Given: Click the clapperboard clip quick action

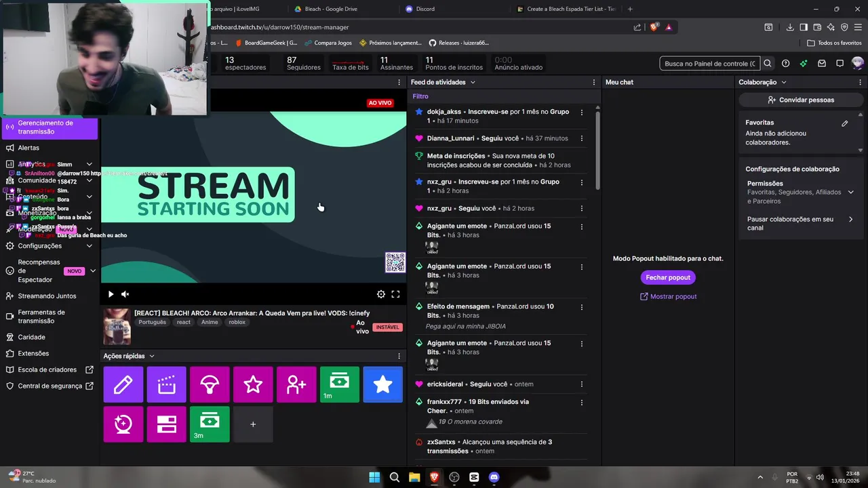Looking at the screenshot, I should pyautogui.click(x=166, y=384).
